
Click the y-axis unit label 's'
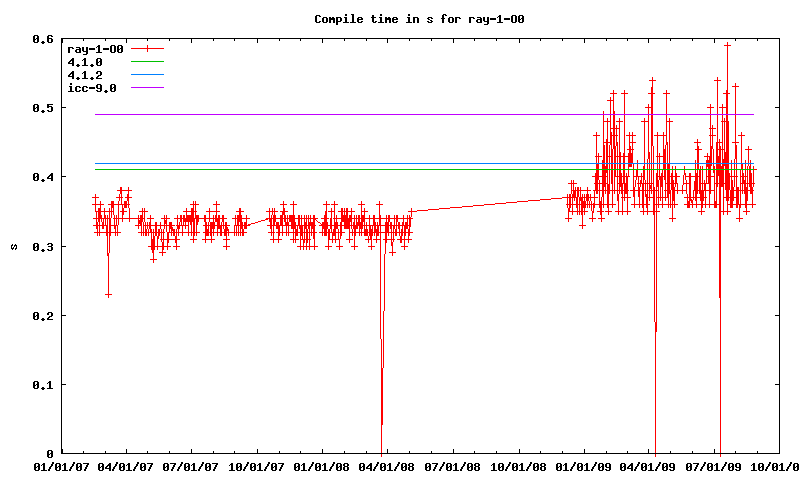click(13, 246)
